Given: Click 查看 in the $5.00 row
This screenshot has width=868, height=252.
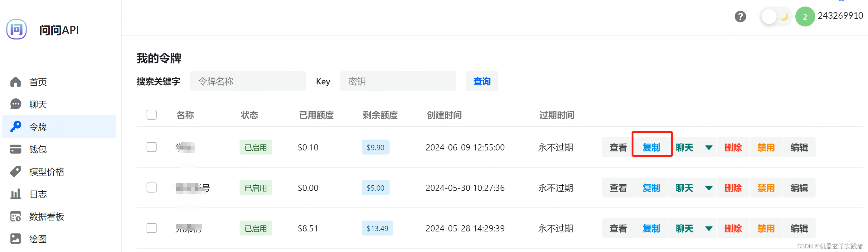Looking at the screenshot, I should pos(618,188).
